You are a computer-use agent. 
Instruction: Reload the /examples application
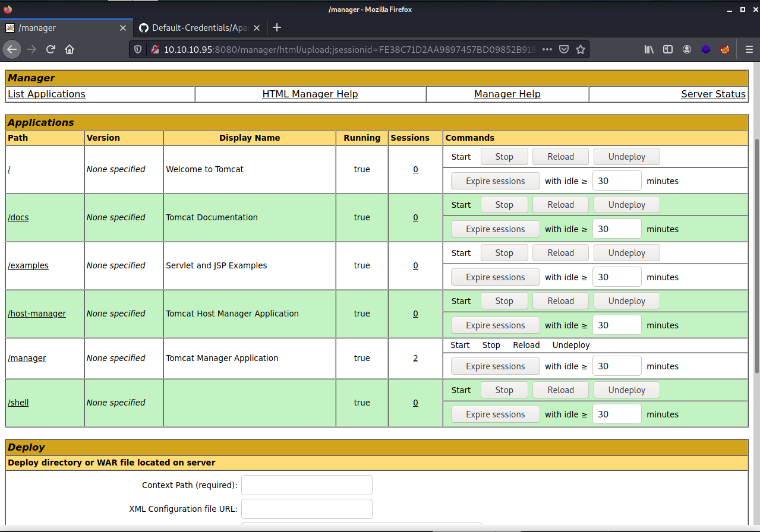click(560, 253)
